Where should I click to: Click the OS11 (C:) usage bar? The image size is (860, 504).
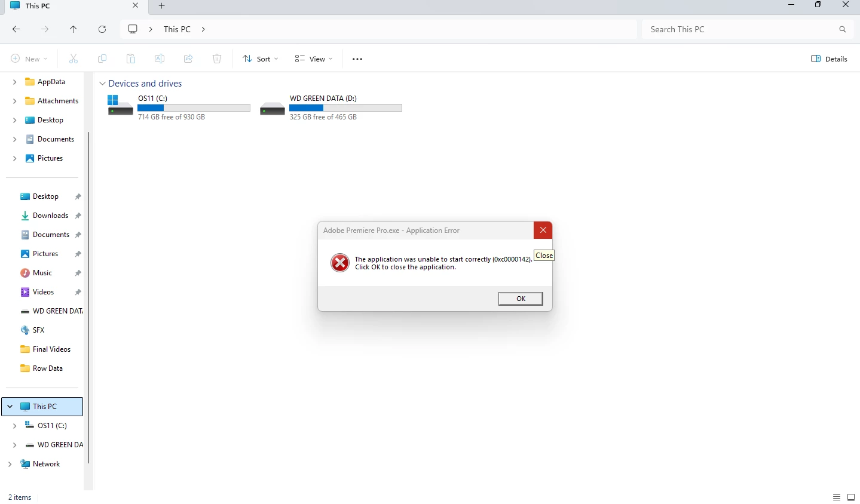point(194,108)
